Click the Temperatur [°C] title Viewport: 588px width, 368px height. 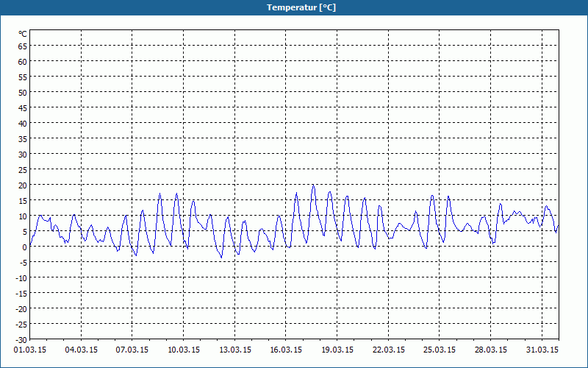pos(301,7)
